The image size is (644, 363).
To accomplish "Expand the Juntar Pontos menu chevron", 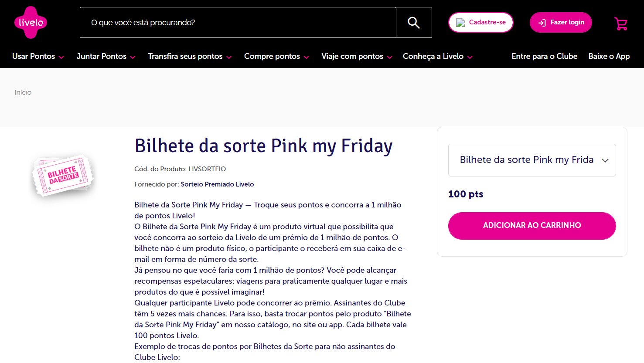I will tap(133, 57).
